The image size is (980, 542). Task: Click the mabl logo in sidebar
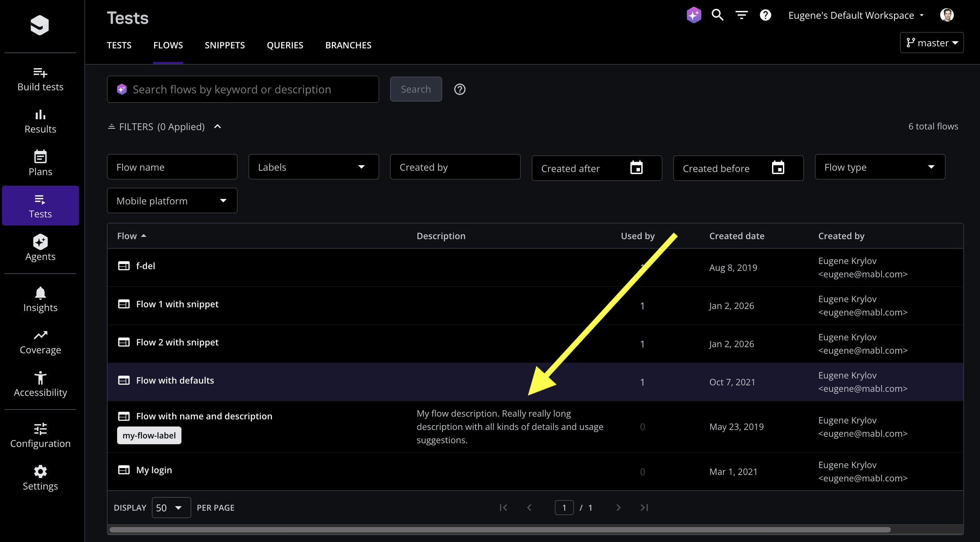(x=39, y=25)
